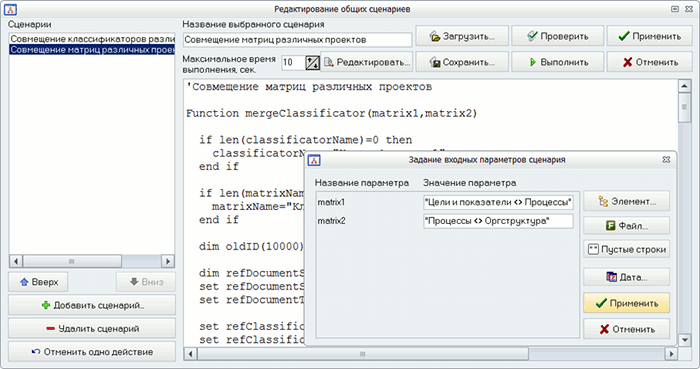Click the Вниз button
700x369 pixels.
pyautogui.click(x=146, y=282)
